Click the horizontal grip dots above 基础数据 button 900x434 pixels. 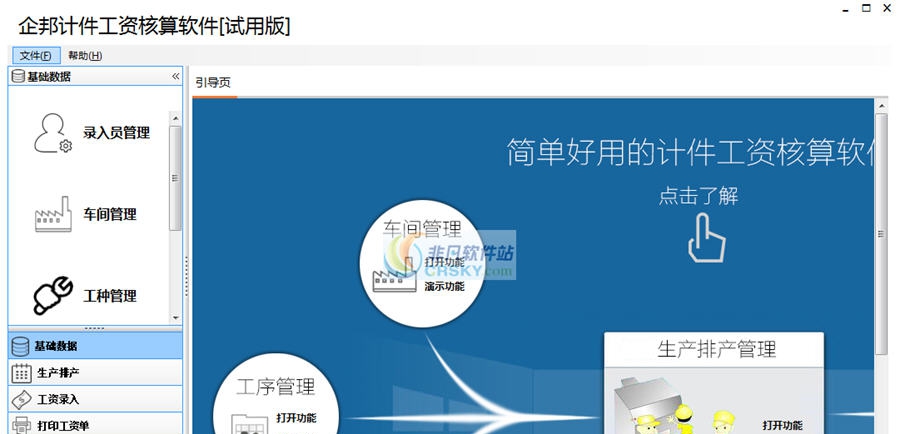click(95, 328)
